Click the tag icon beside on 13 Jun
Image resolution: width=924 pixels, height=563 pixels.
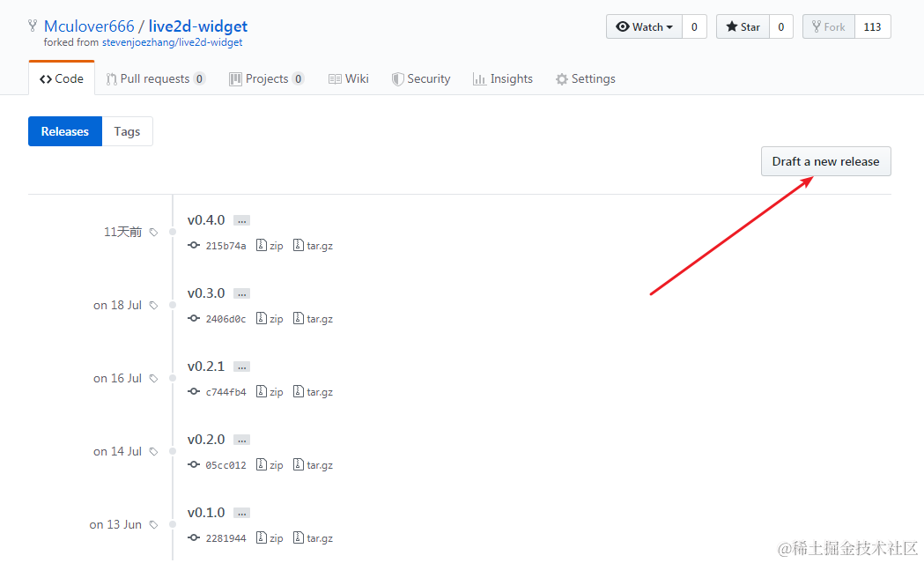pos(154,525)
